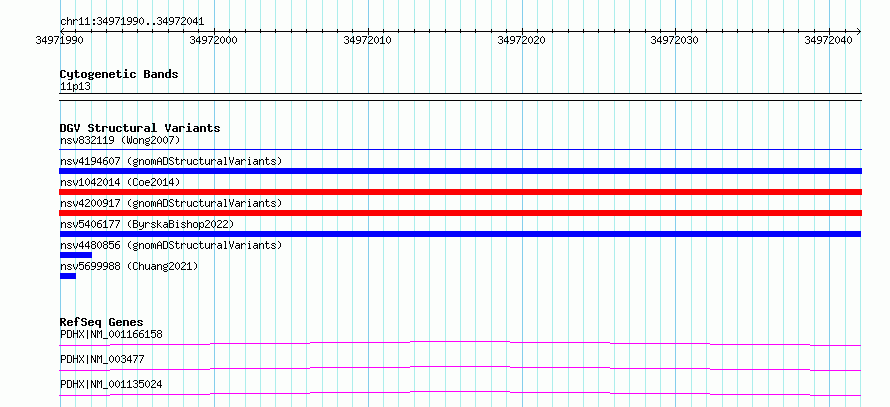
Task: Click ruler coordinate 34972010
Action: pyautogui.click(x=367, y=41)
